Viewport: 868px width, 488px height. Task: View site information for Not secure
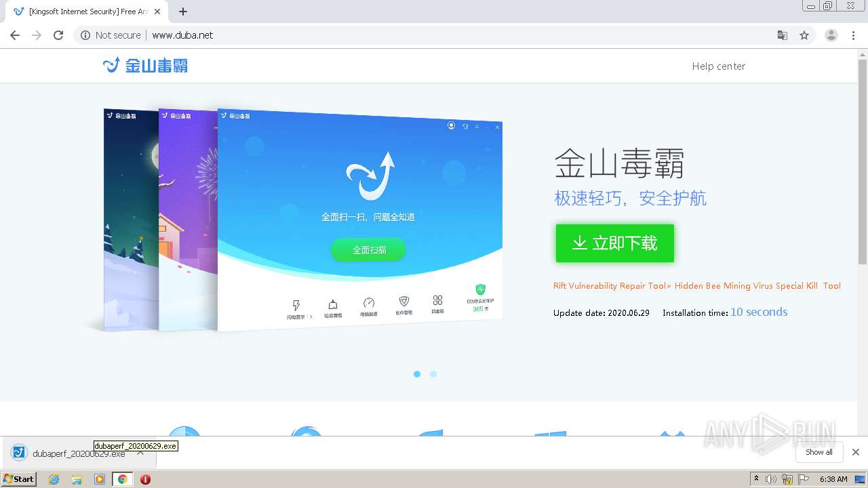tap(111, 35)
